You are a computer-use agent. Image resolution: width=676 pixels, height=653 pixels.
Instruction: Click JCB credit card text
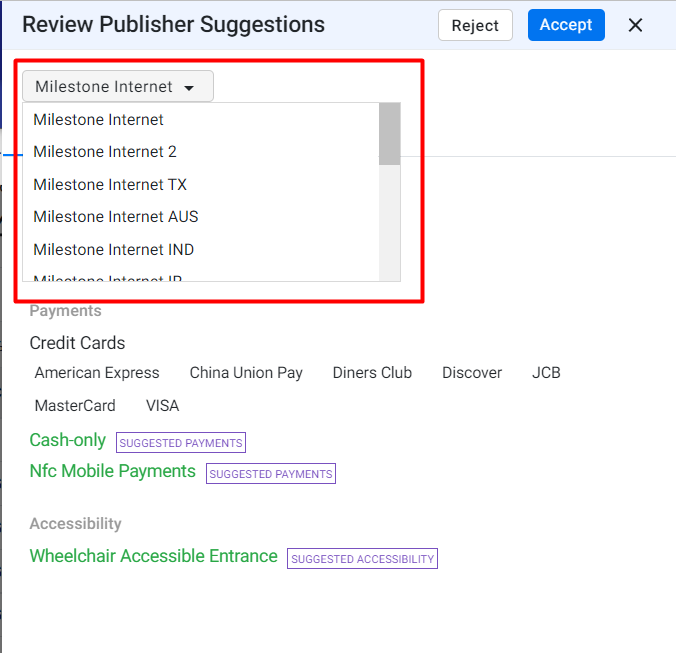pyautogui.click(x=546, y=373)
